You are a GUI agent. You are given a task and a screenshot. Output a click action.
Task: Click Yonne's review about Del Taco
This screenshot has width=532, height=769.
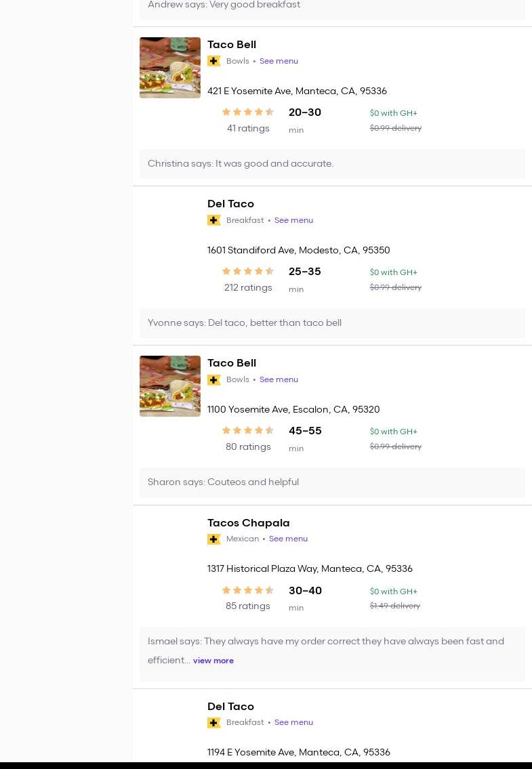coord(245,323)
